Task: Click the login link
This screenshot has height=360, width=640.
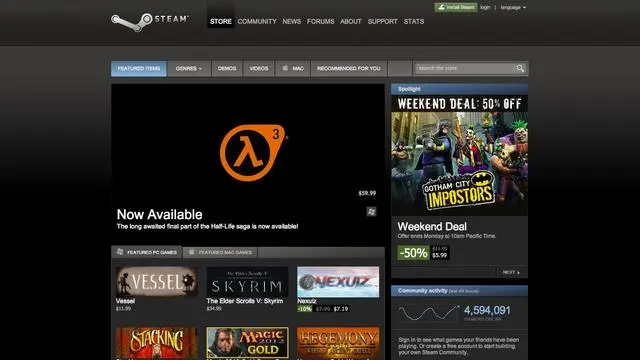Action: tap(485, 7)
